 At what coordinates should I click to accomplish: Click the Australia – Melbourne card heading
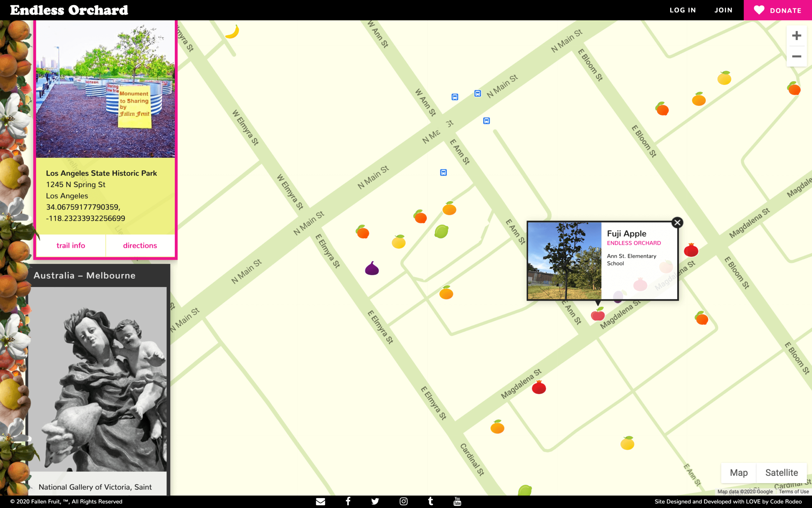coord(85,276)
